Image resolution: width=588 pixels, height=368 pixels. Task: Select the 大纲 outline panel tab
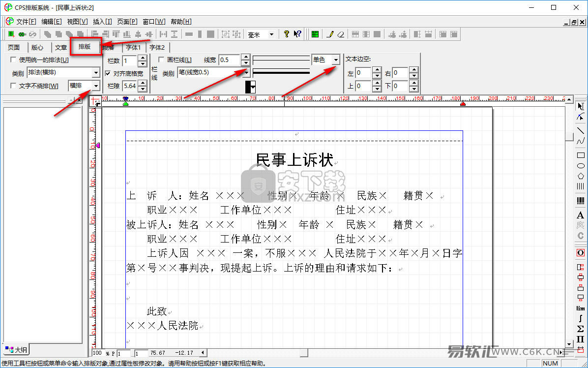pyautogui.click(x=17, y=350)
